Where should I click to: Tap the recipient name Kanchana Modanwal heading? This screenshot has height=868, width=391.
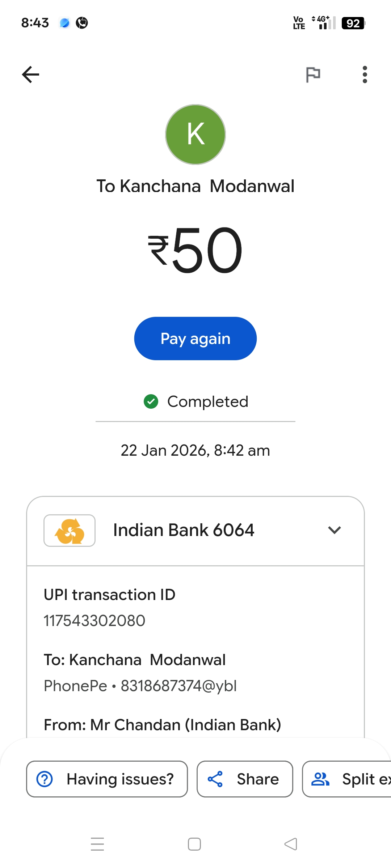195,186
